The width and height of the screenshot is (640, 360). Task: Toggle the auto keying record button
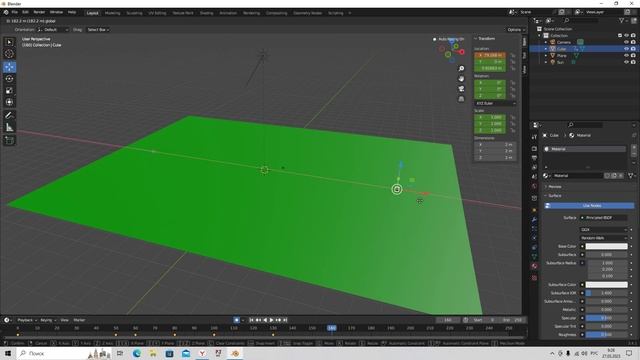coord(236,320)
